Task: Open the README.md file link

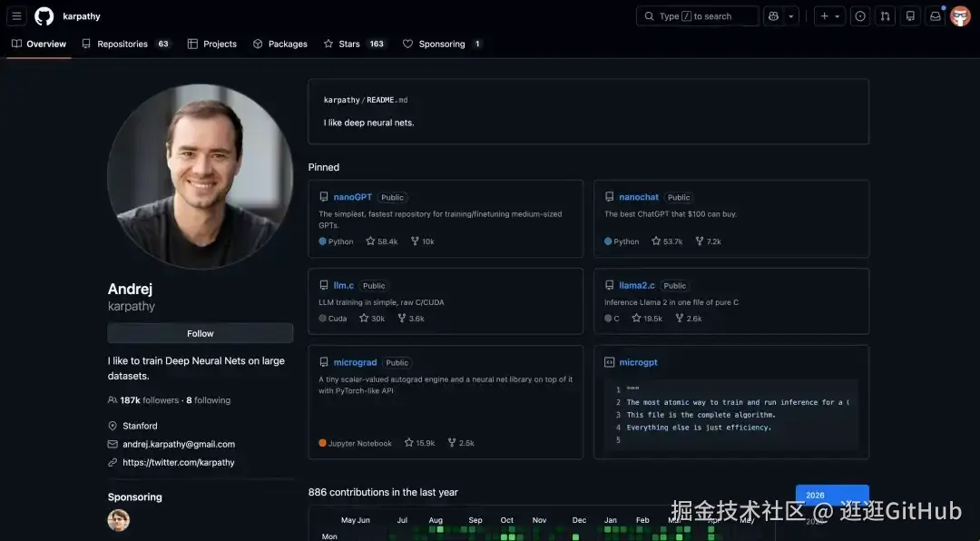Action: [x=387, y=100]
